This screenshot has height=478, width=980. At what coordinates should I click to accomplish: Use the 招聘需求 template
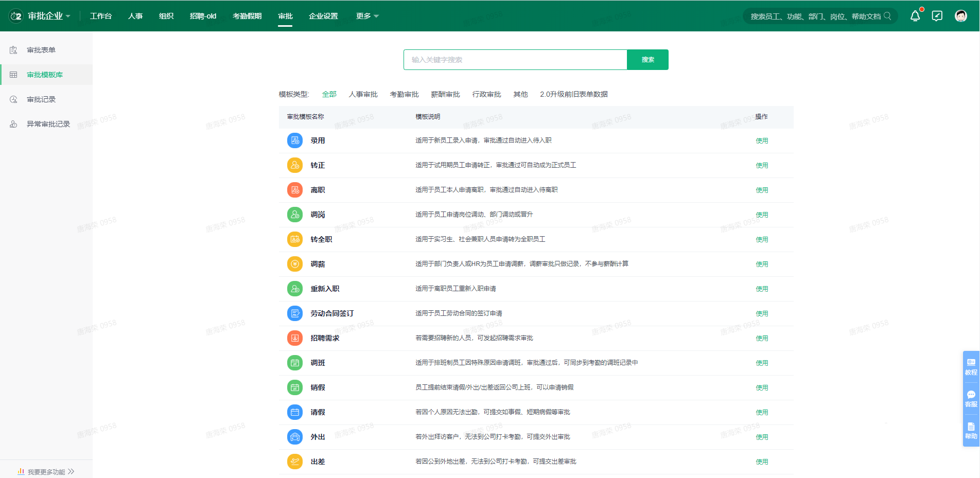pyautogui.click(x=762, y=338)
